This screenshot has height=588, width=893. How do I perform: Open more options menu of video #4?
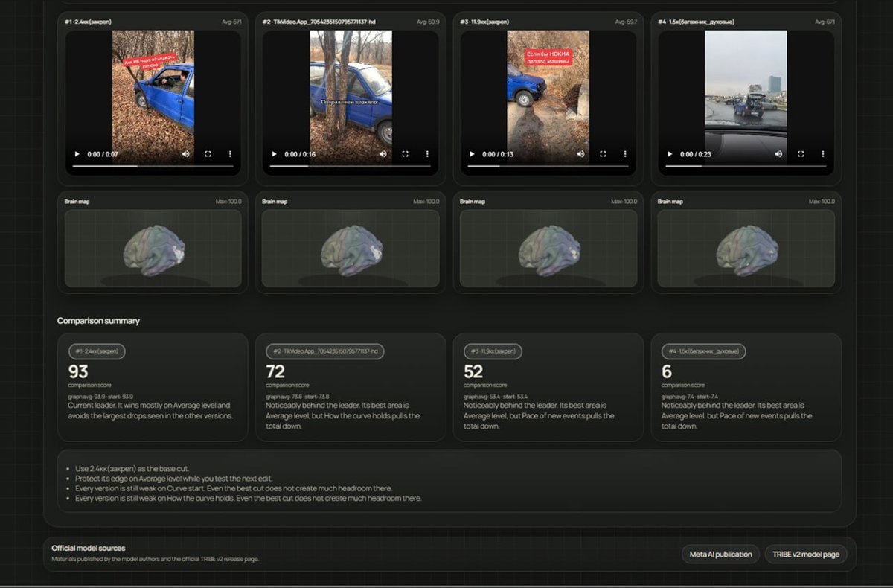823,154
